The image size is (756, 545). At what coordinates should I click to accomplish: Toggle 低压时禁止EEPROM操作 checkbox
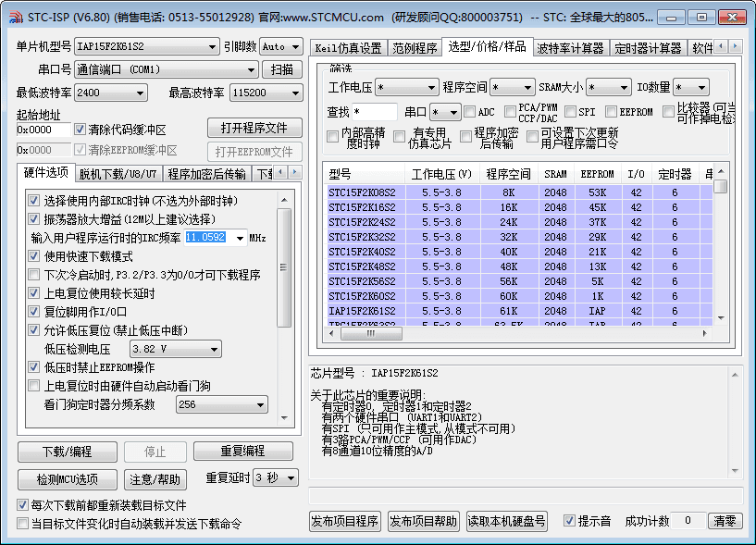(x=33, y=367)
